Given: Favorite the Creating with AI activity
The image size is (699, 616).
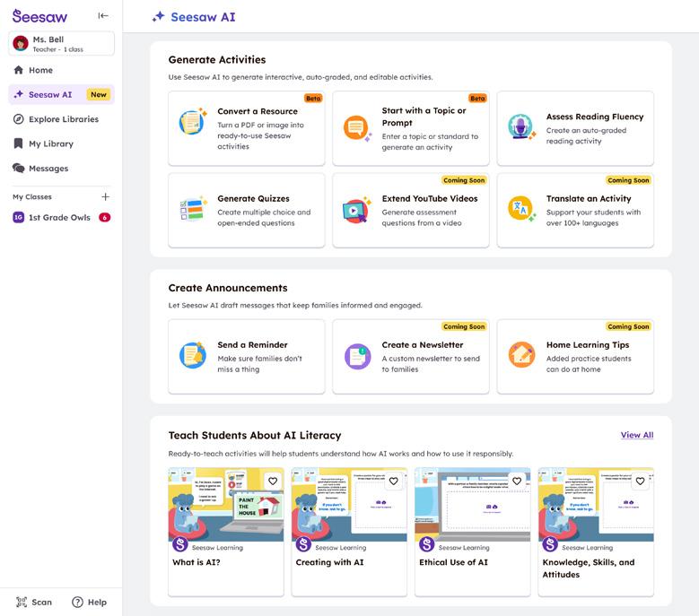Looking at the screenshot, I should pyautogui.click(x=394, y=481).
